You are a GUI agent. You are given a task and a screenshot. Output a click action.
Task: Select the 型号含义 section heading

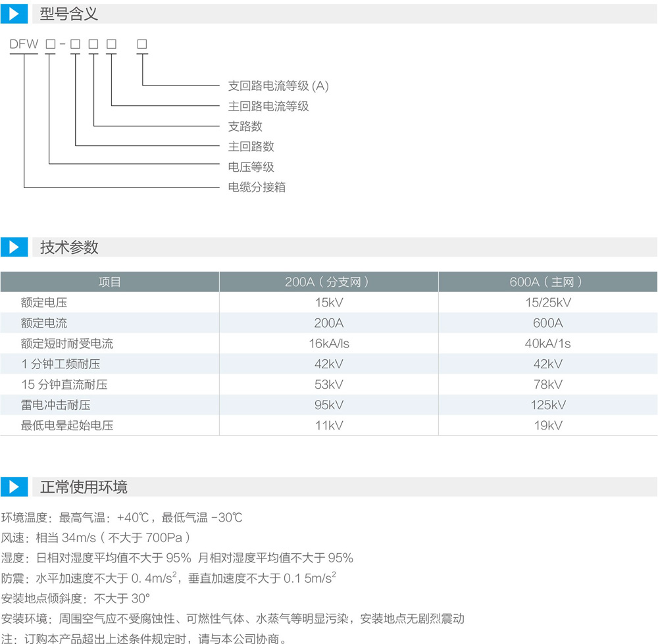pos(69,14)
